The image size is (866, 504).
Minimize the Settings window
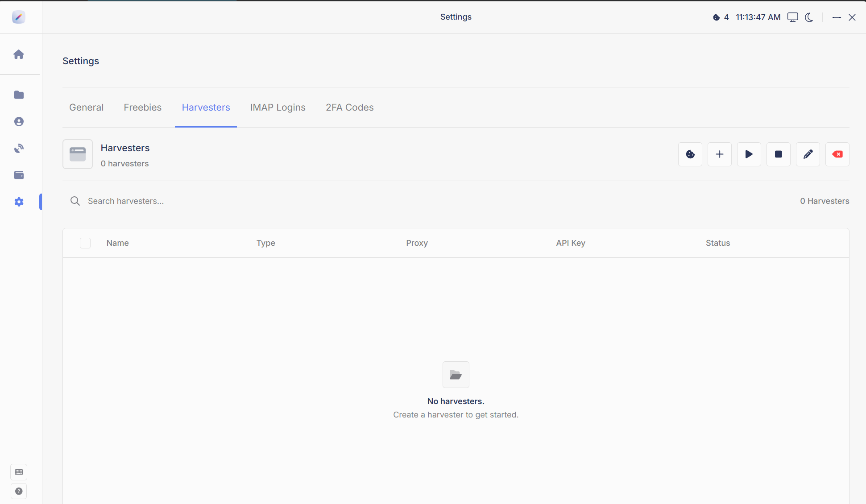837,17
